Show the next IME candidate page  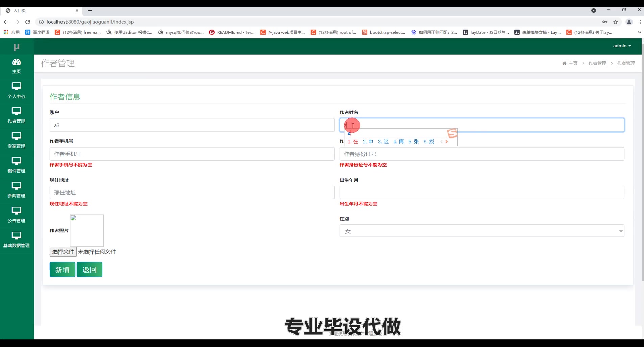click(447, 142)
